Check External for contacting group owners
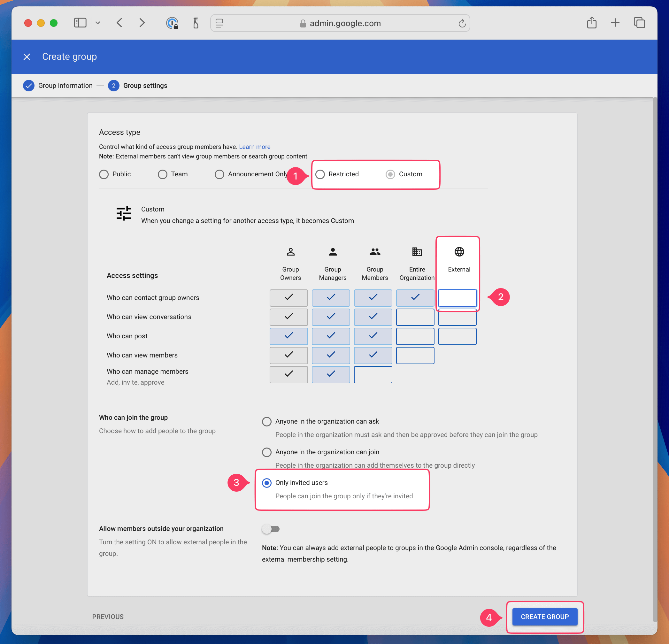 pos(457,298)
